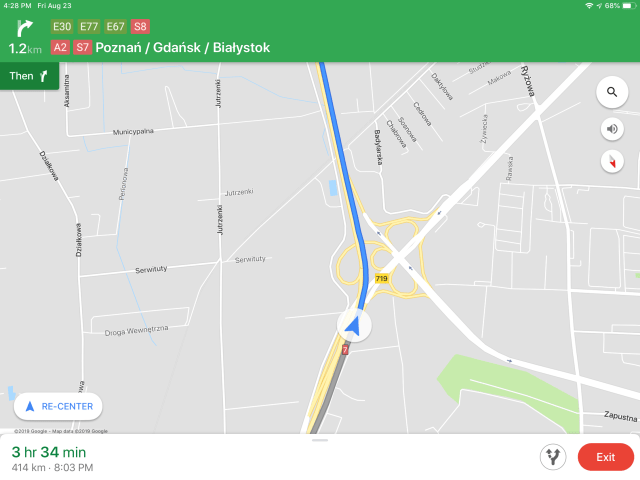This screenshot has width=640, height=480.
Task: Exit navigation with red Exit button
Action: coord(605,457)
